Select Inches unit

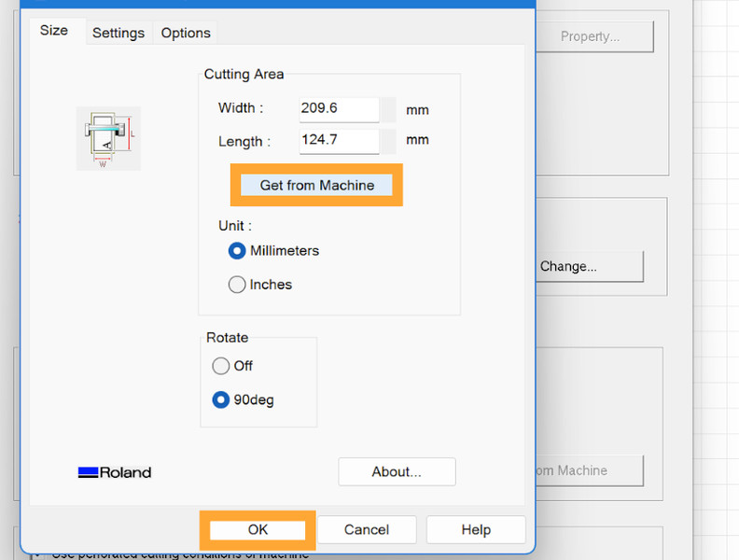tap(260, 285)
